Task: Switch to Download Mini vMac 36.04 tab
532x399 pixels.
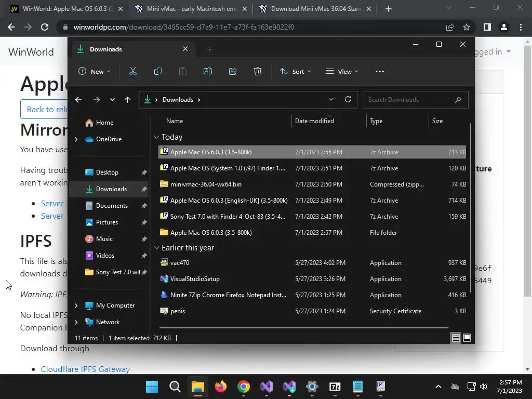Action: (x=315, y=9)
